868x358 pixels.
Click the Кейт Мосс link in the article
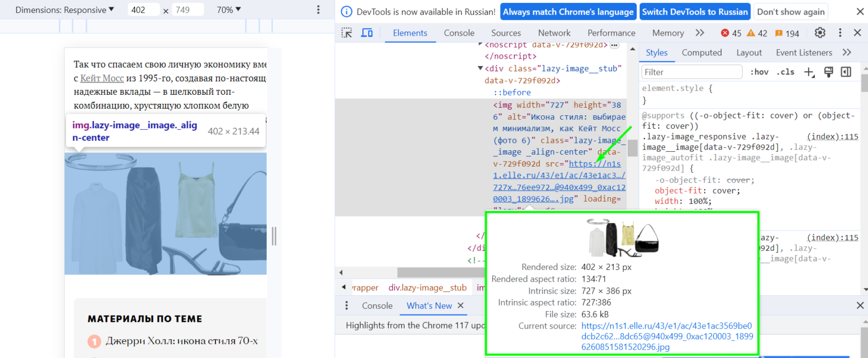click(102, 78)
